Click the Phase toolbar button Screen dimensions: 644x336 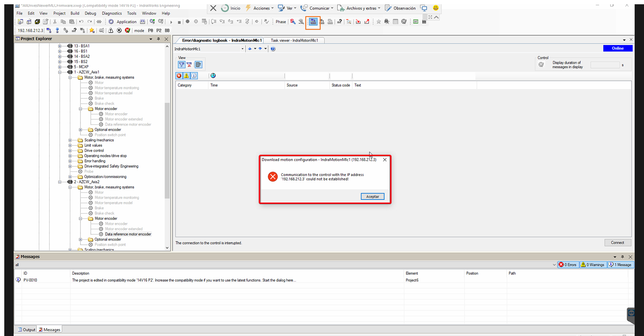[281, 22]
